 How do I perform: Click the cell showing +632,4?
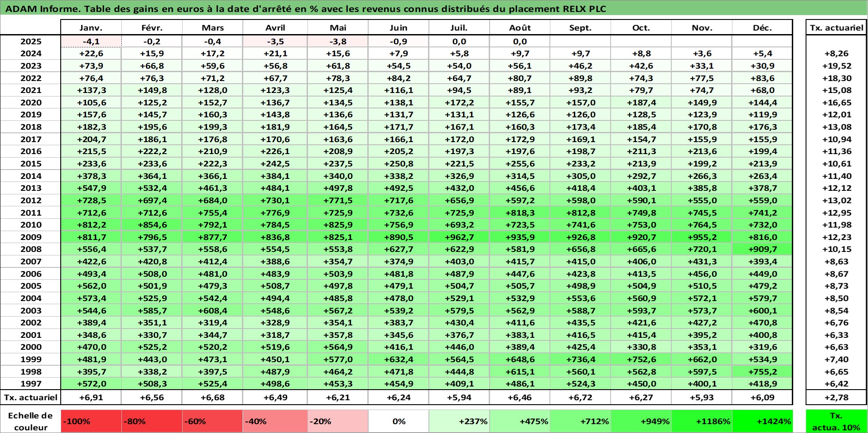click(x=398, y=359)
